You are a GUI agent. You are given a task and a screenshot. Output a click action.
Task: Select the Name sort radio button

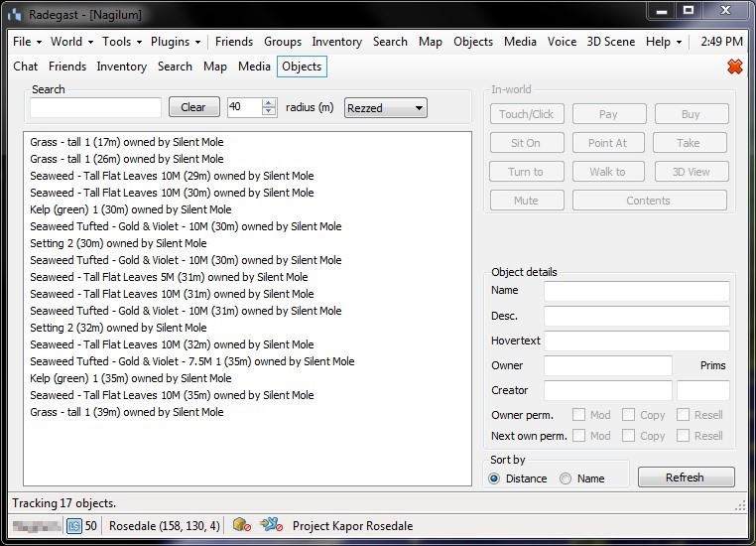pos(566,478)
